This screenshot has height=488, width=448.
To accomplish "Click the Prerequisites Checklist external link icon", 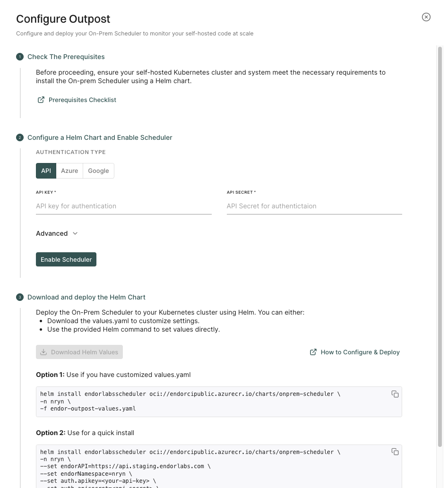I will (x=41, y=100).
